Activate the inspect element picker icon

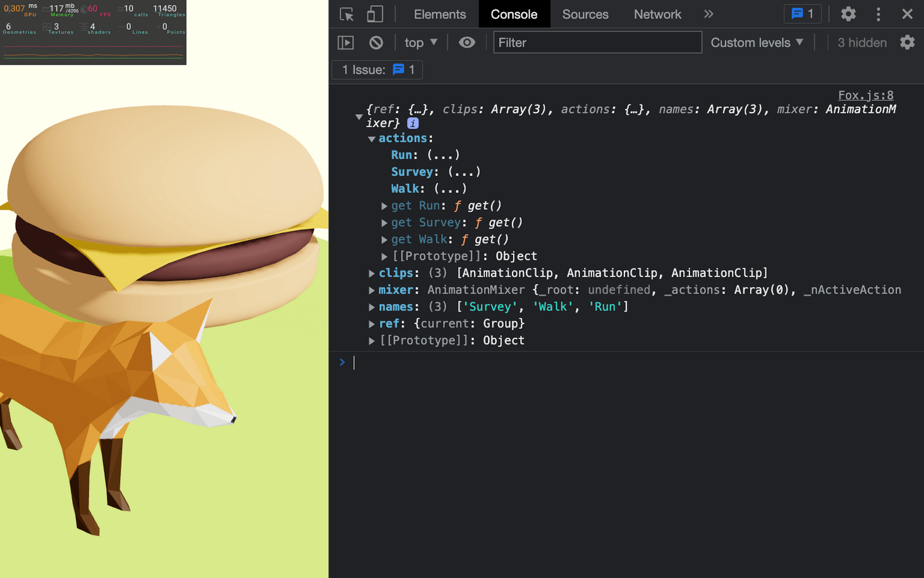click(346, 14)
